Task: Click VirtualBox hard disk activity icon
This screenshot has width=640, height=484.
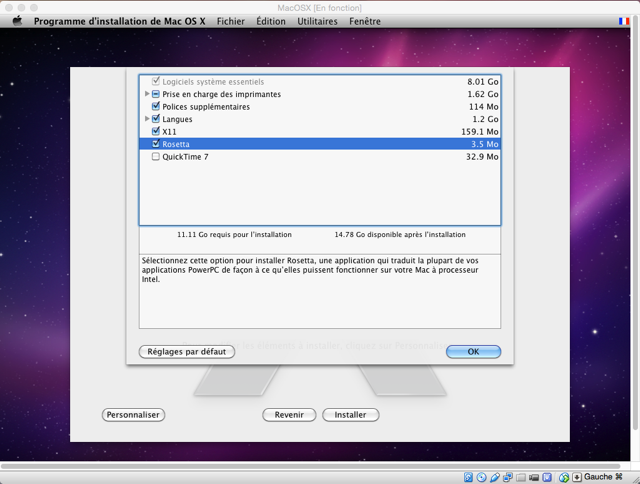Action: 468,477
